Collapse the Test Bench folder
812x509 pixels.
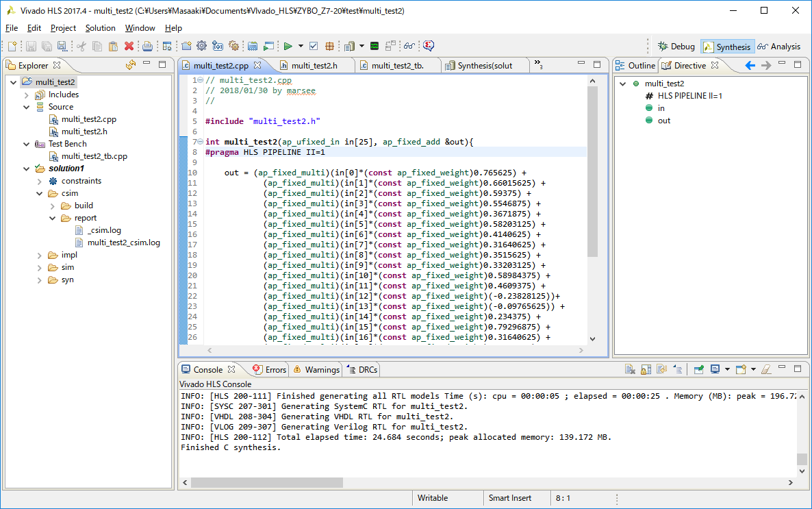click(x=27, y=144)
